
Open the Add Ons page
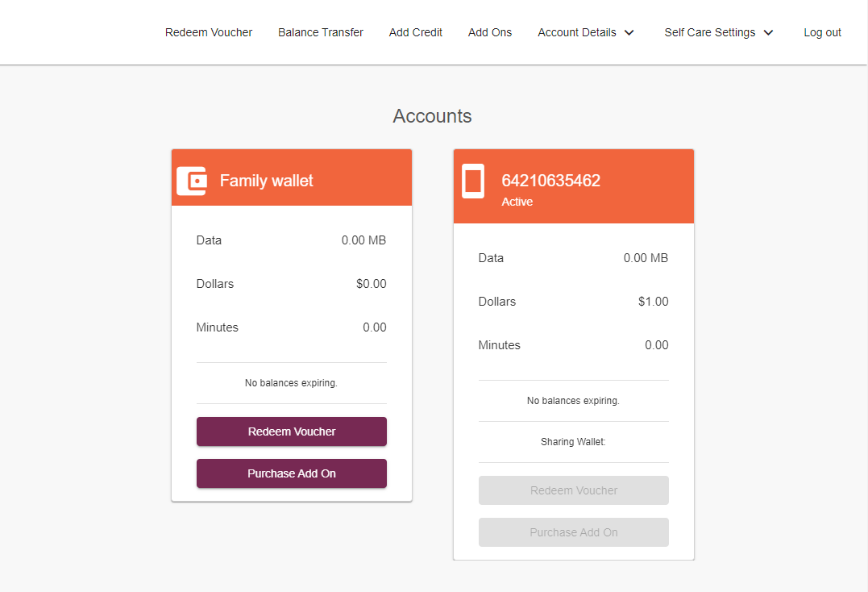point(490,33)
